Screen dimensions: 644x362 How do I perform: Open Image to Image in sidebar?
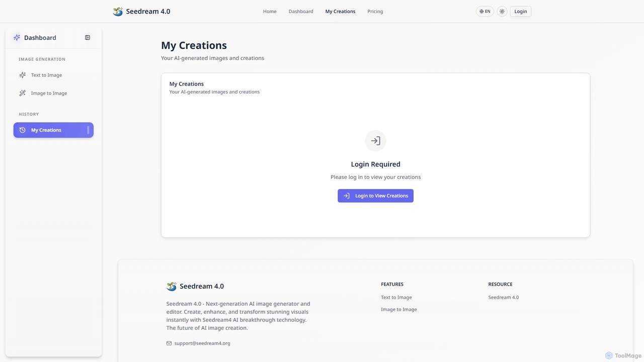click(53, 93)
